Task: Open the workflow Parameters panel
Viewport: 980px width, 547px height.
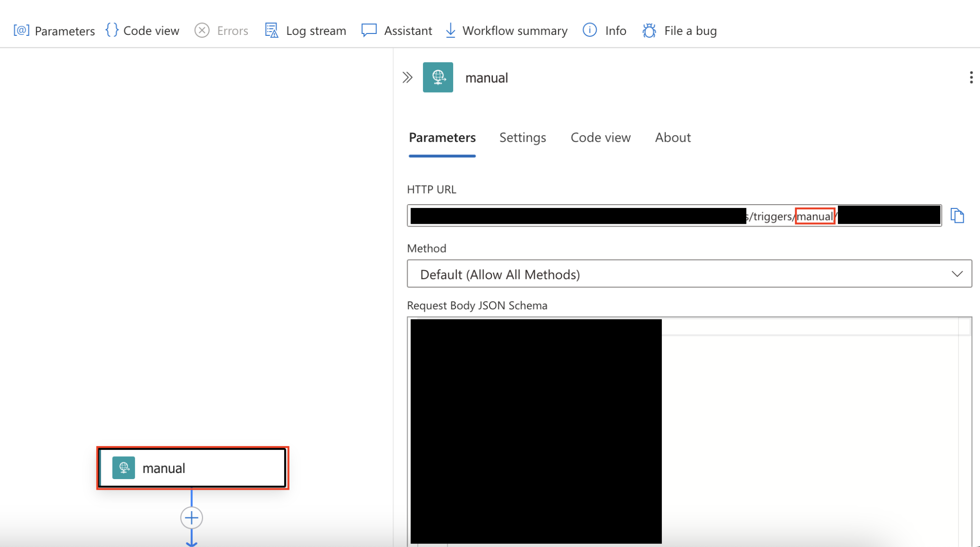Action: coord(54,30)
